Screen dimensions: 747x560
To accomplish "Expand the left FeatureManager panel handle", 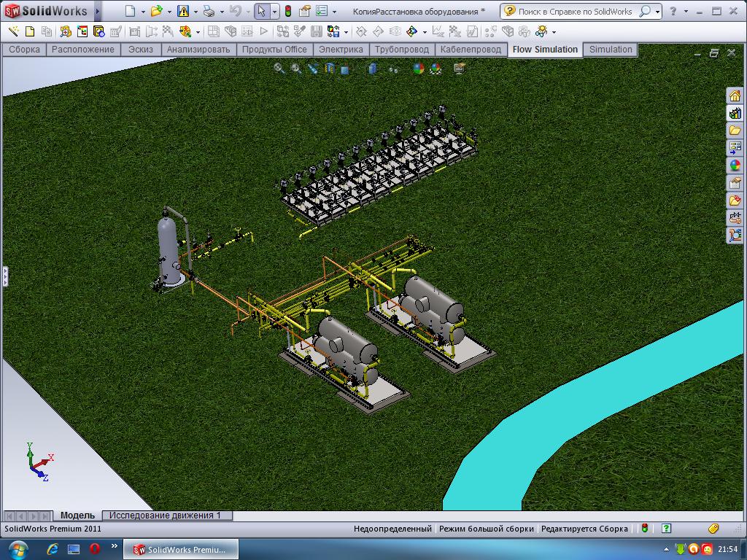I will [5, 276].
